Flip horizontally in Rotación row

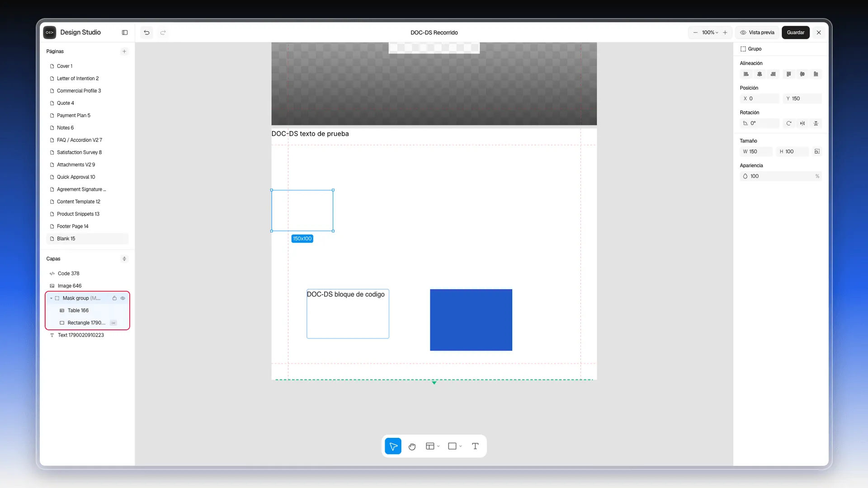pyautogui.click(x=802, y=123)
